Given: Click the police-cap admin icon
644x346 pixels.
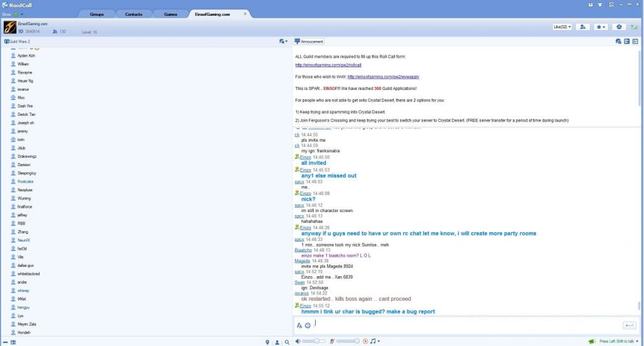Looking at the screenshot, I should pos(619,26).
